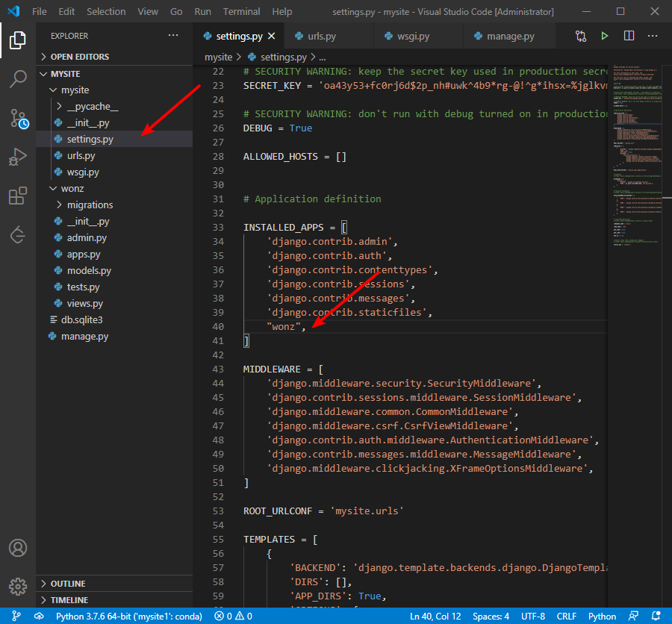Screen dimensions: 672x624
Task: Open the Search view icon
Action: coord(18,79)
